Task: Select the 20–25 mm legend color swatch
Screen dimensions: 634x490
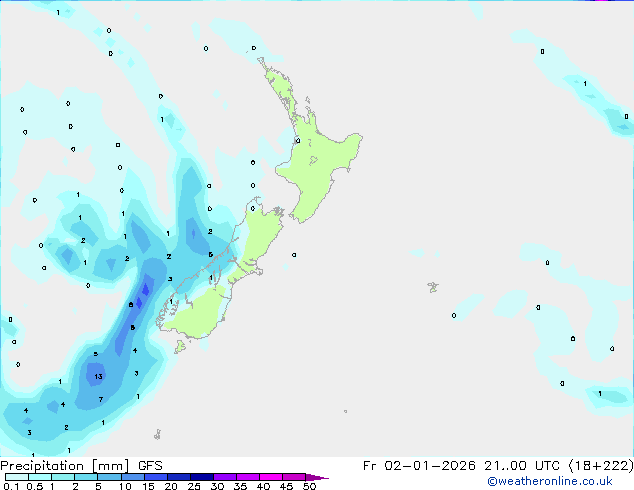Action: [179, 477]
